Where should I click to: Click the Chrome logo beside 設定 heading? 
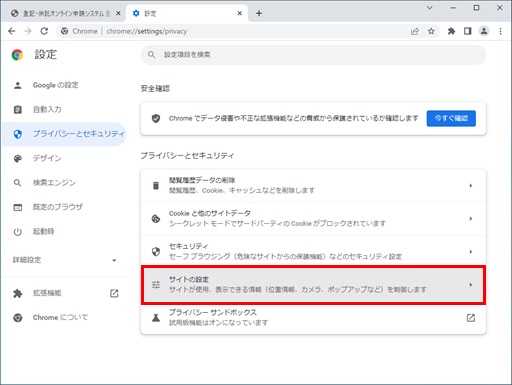[x=17, y=54]
